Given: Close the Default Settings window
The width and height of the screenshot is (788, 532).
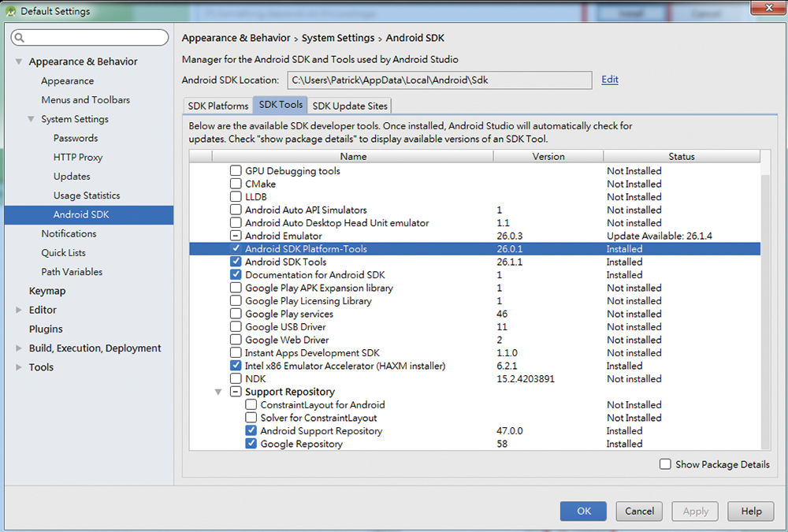Looking at the screenshot, I should (x=769, y=7).
